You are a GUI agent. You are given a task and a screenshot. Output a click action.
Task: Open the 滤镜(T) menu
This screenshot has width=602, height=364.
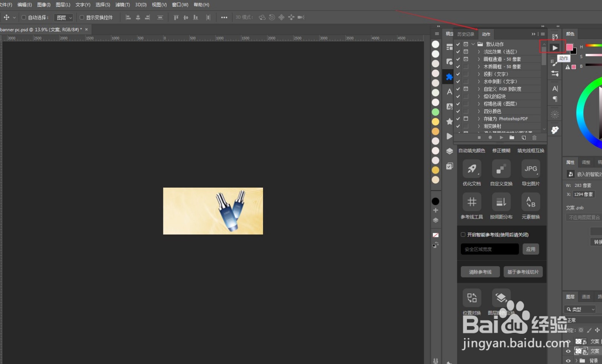pos(122,5)
